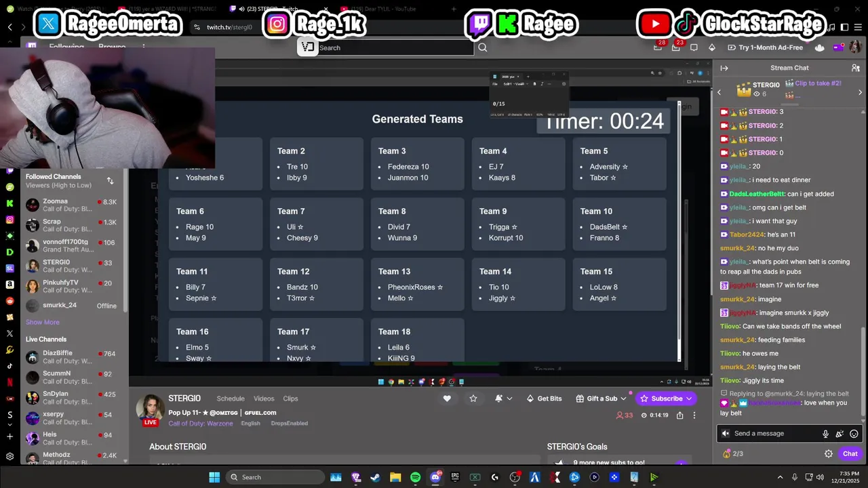Go back with browser back arrow

pos(10,27)
